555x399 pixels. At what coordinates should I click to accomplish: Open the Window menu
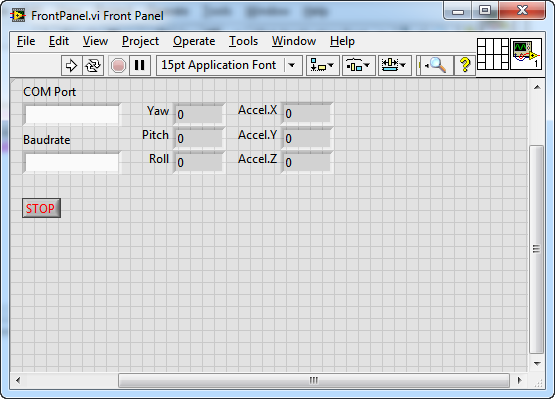pyautogui.click(x=294, y=41)
